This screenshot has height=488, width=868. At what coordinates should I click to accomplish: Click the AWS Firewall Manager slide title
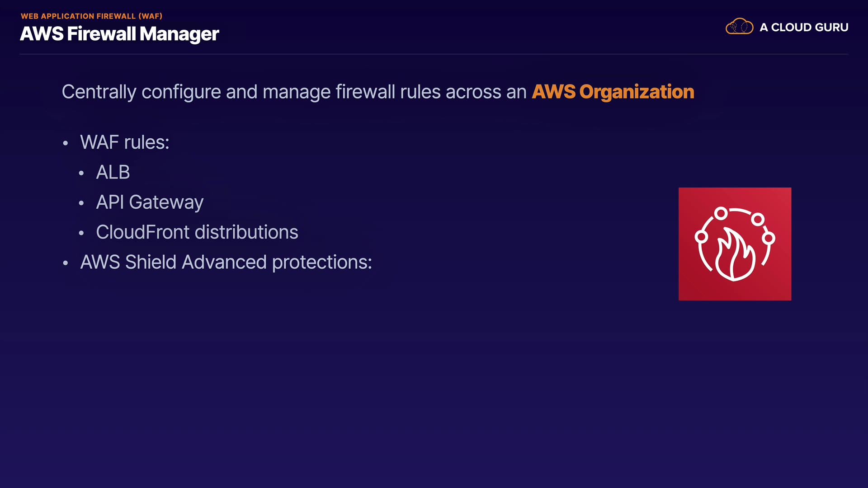point(119,34)
